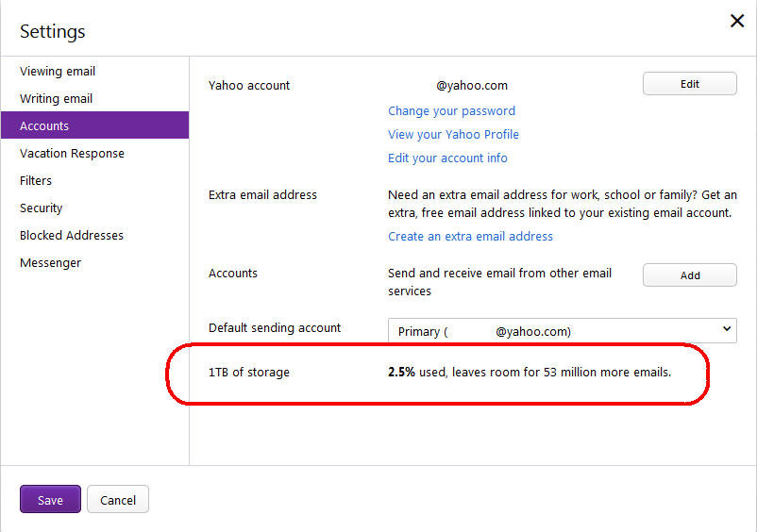The width and height of the screenshot is (757, 532).
Task: Save the settings changes
Action: click(x=50, y=500)
